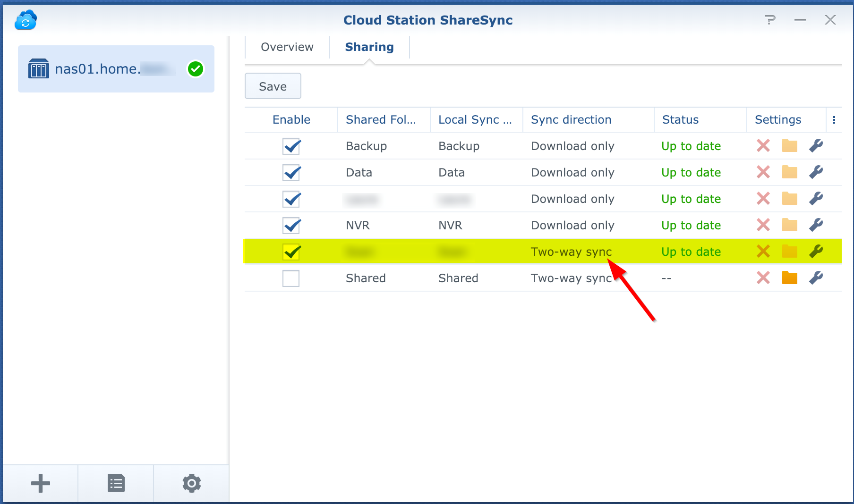Open orange folder icon in Shared row
This screenshot has height=504, width=854.
tap(790, 278)
